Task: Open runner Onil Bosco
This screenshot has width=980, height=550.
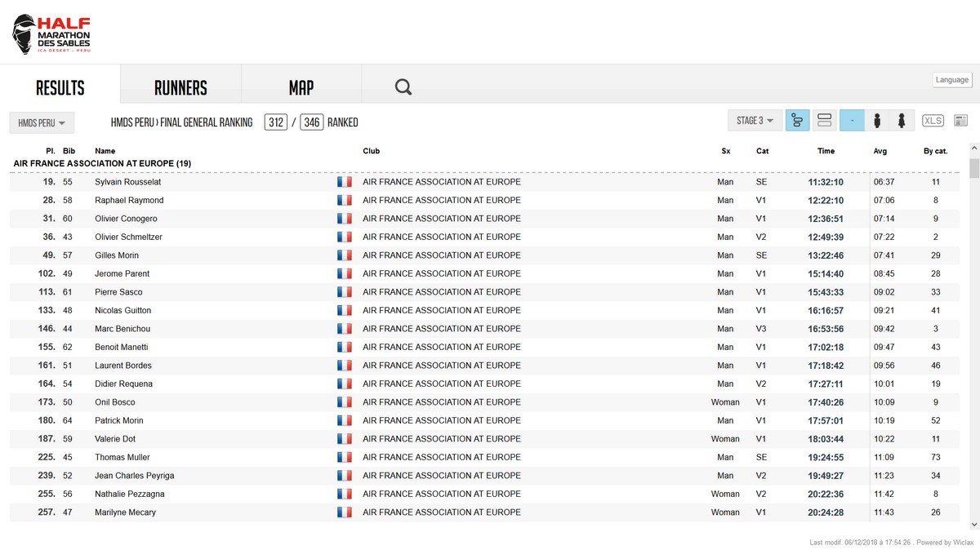Action: (x=115, y=402)
